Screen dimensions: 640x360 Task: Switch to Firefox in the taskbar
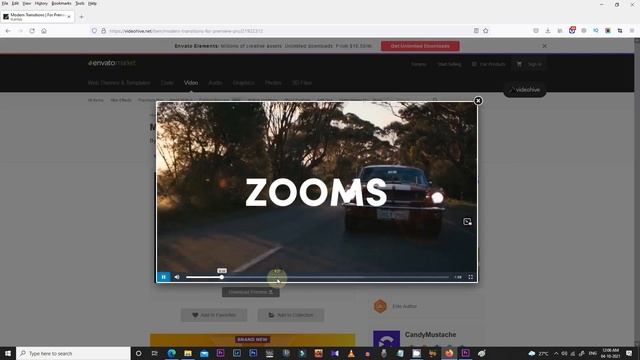[x=449, y=353]
